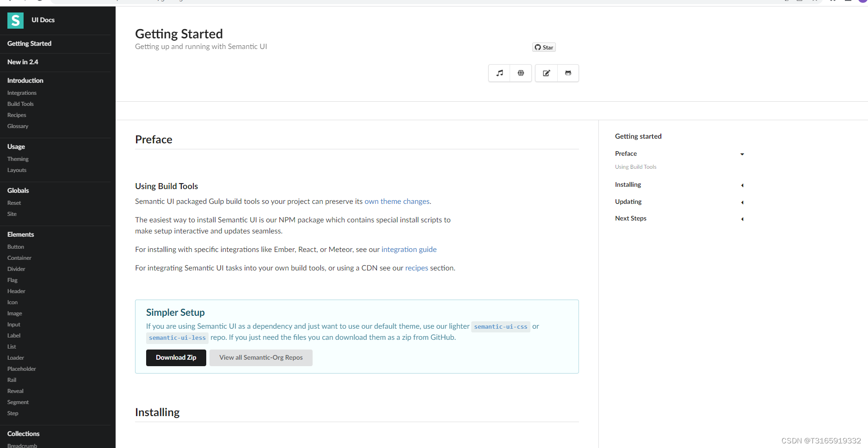Open Site under Globals

point(12,214)
